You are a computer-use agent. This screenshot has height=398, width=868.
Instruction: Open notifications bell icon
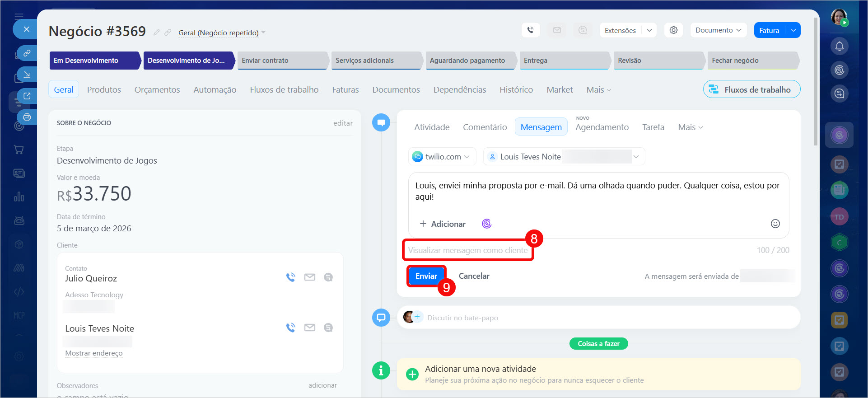pos(839,46)
